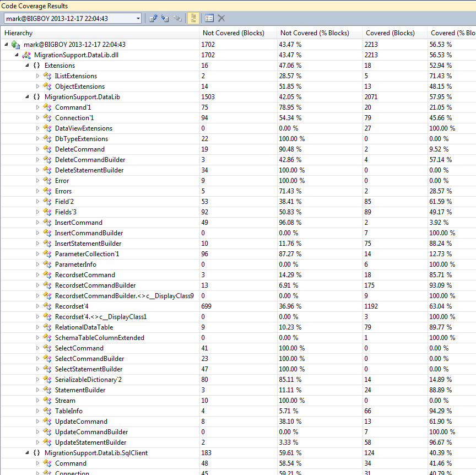Click the Remove results X icon
The image size is (476, 475).
pyautogui.click(x=221, y=18)
